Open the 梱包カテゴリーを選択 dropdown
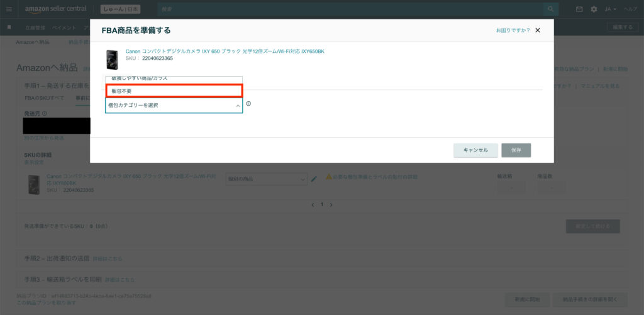644x315 pixels. 174,106
